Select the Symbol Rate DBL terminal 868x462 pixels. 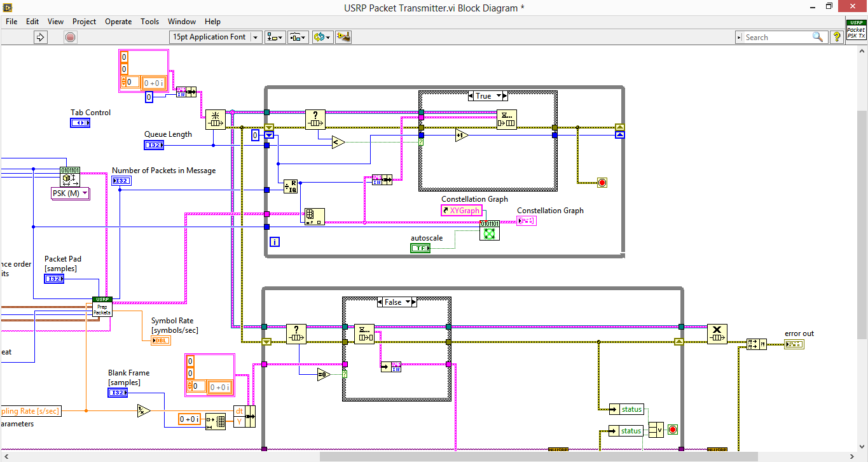coord(161,340)
